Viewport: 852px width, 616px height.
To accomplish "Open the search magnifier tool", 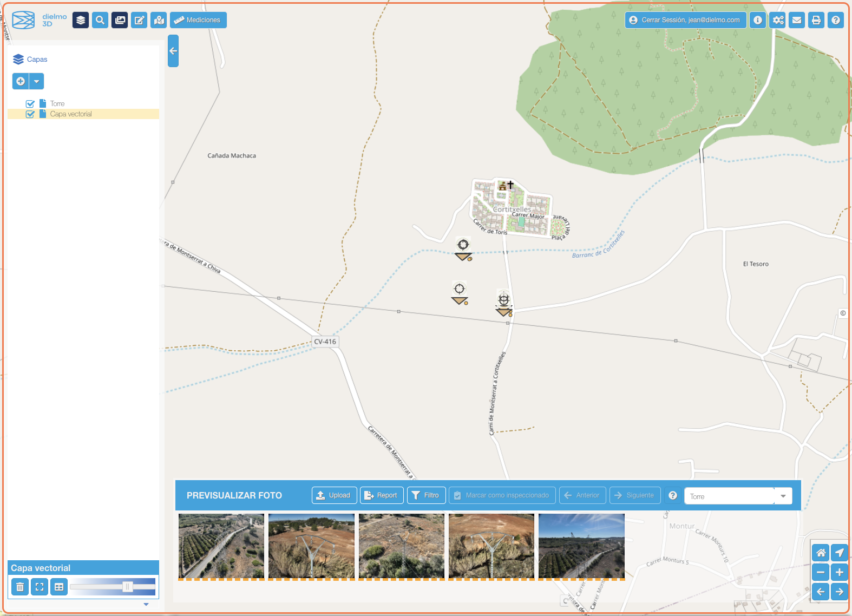I will pyautogui.click(x=100, y=20).
